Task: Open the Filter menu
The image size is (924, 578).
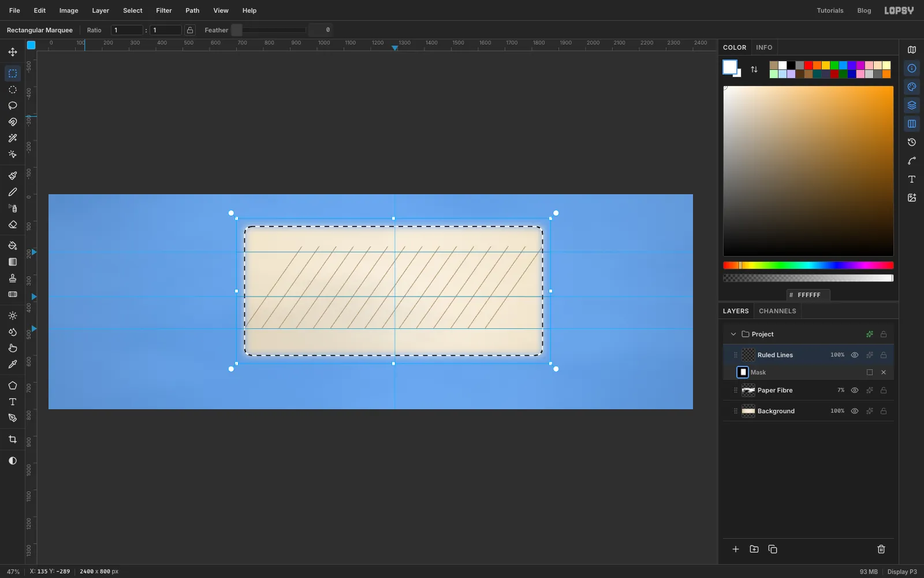Action: point(164,10)
